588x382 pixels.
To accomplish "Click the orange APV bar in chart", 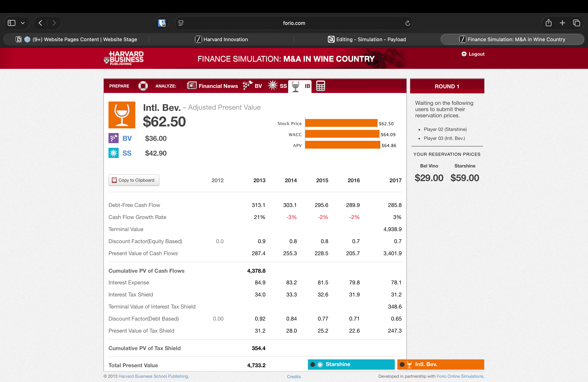I will click(x=342, y=145).
